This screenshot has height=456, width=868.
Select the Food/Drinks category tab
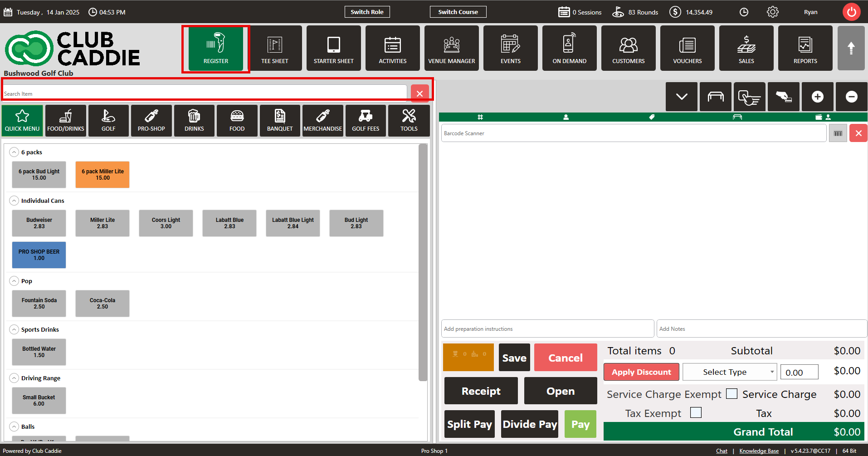point(66,121)
